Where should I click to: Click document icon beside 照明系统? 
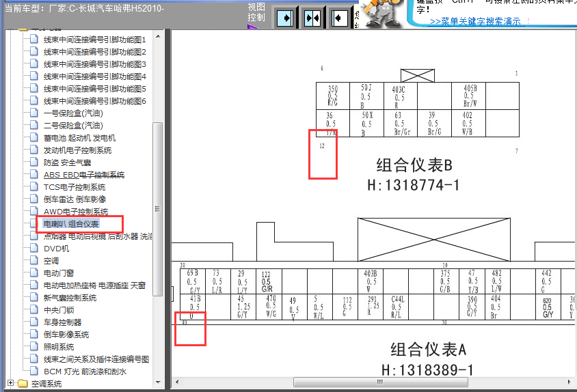[x=34, y=347]
